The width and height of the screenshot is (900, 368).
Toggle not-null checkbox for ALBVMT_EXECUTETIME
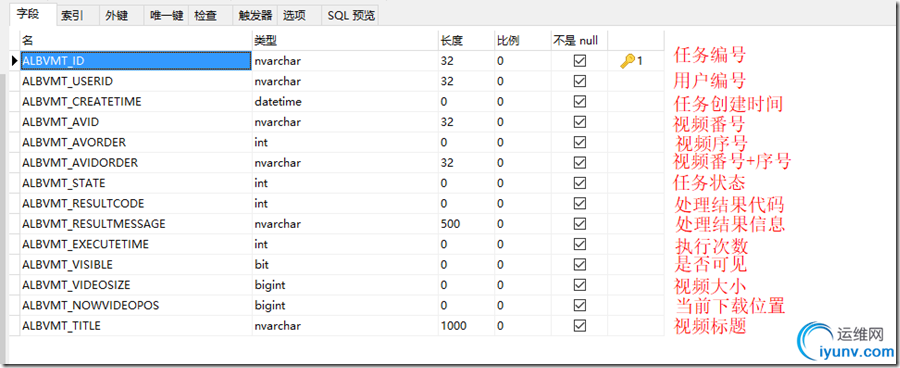[x=580, y=245]
